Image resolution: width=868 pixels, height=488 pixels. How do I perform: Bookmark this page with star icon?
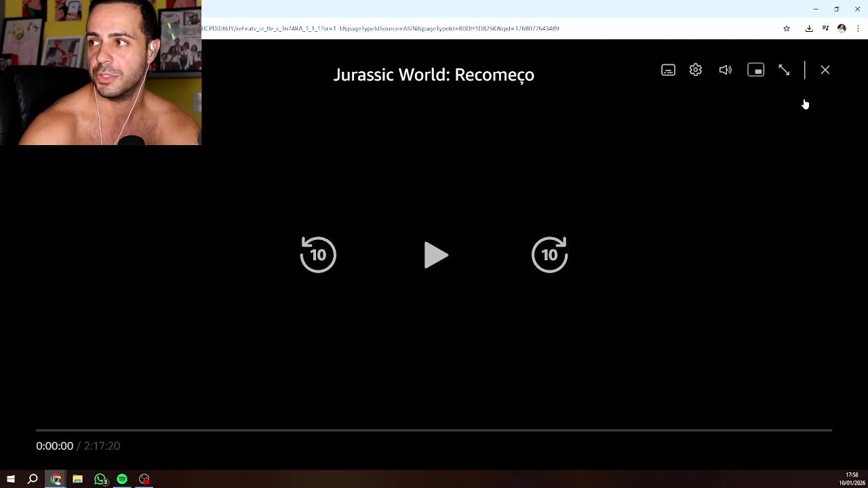pos(787,28)
